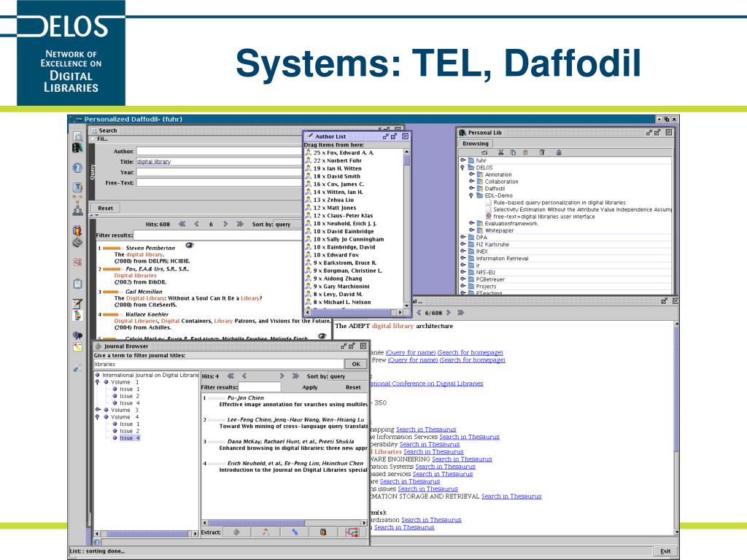
Task: Click Reset in the Journal Browser filter row
Action: pos(353,387)
